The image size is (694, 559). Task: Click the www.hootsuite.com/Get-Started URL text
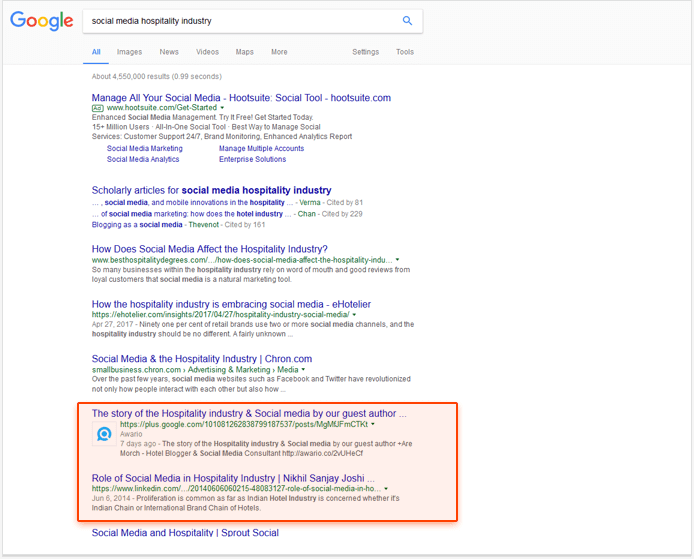pyautogui.click(x=162, y=108)
